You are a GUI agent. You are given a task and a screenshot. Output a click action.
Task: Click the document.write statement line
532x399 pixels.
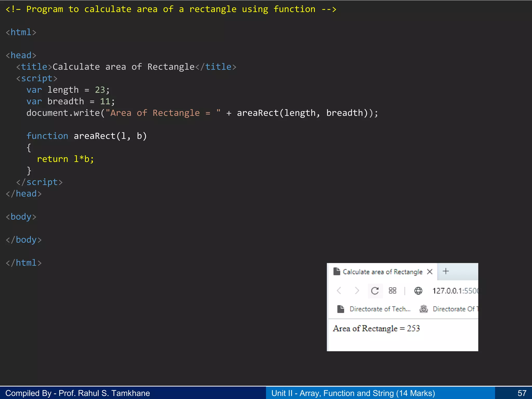pos(202,113)
